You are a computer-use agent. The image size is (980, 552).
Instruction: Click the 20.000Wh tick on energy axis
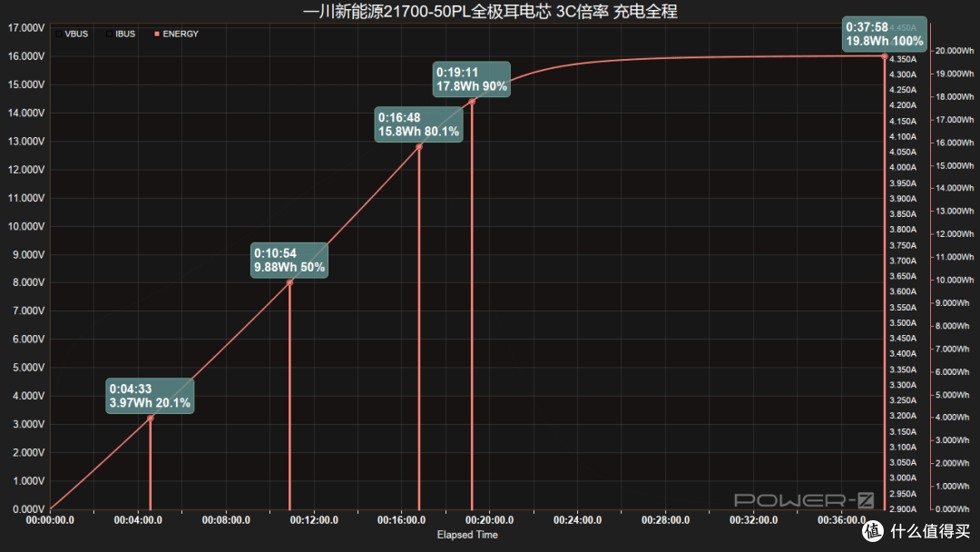[x=955, y=51]
